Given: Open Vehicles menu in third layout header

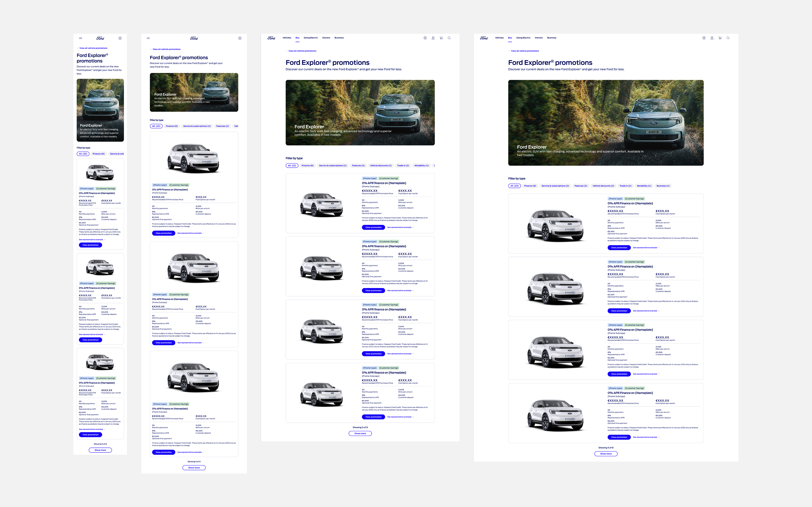Looking at the screenshot, I should [286, 38].
